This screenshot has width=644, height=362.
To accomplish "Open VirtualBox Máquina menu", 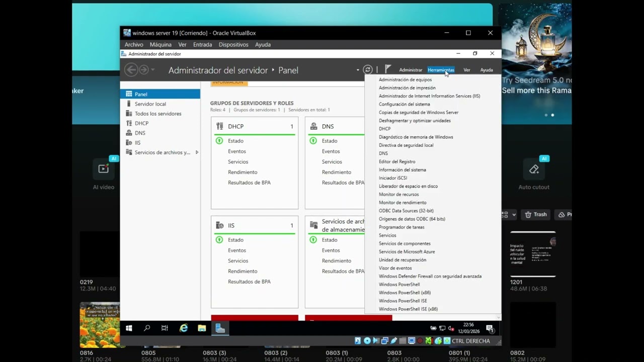I will pos(160,45).
